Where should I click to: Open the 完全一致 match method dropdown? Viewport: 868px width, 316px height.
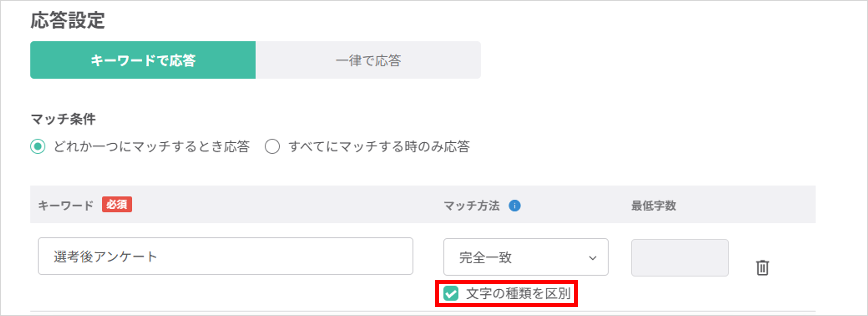tap(526, 257)
